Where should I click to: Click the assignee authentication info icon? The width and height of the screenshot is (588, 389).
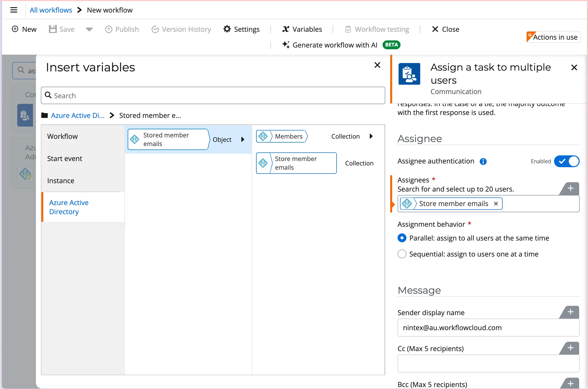(483, 162)
